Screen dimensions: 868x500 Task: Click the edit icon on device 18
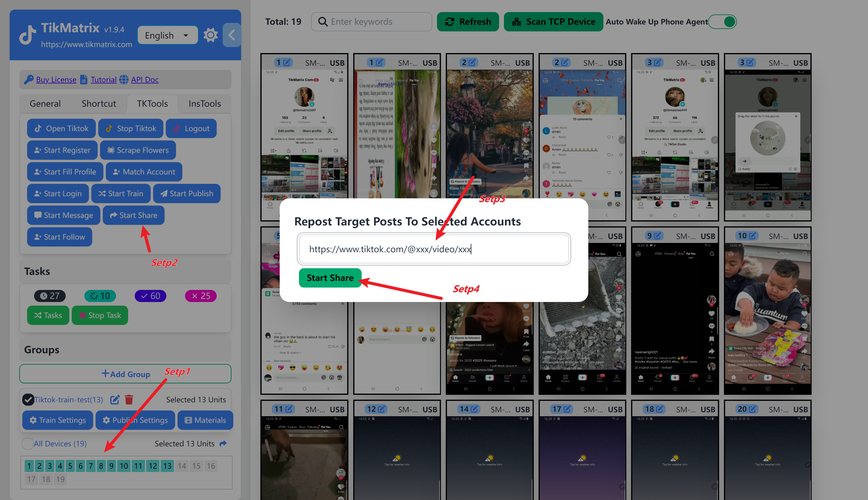tap(660, 409)
